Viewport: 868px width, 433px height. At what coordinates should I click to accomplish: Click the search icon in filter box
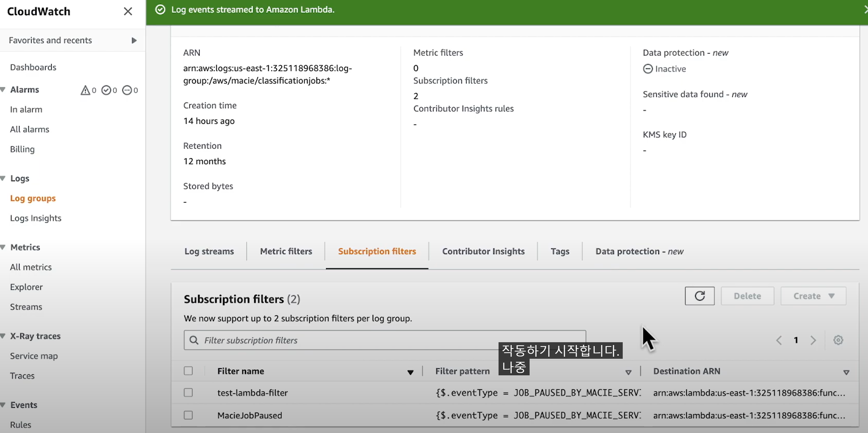pos(194,340)
